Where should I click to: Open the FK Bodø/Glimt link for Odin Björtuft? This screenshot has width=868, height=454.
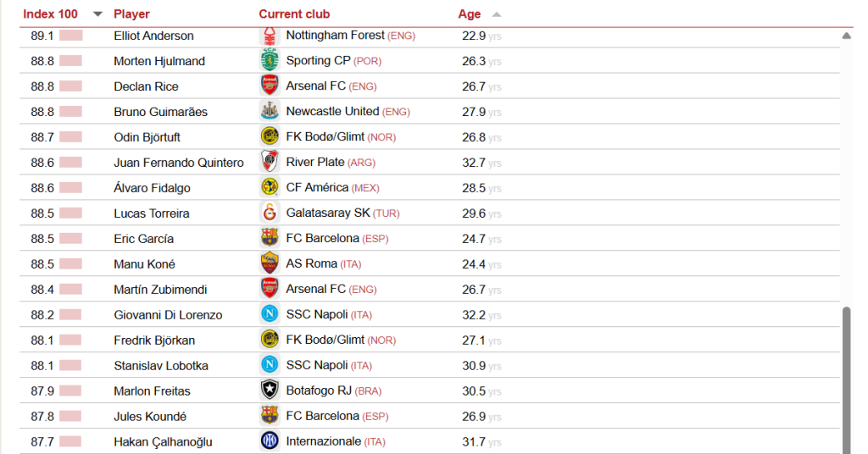click(325, 137)
